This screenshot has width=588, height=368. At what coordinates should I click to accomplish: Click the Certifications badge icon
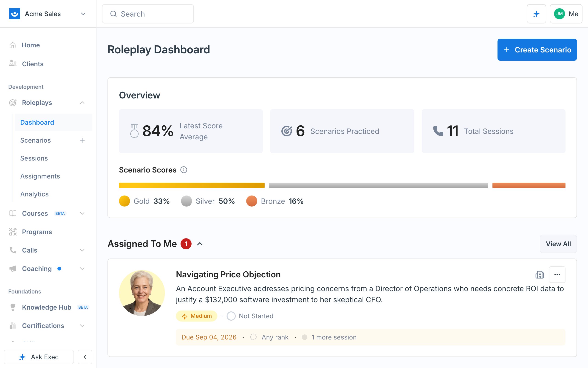(13, 326)
